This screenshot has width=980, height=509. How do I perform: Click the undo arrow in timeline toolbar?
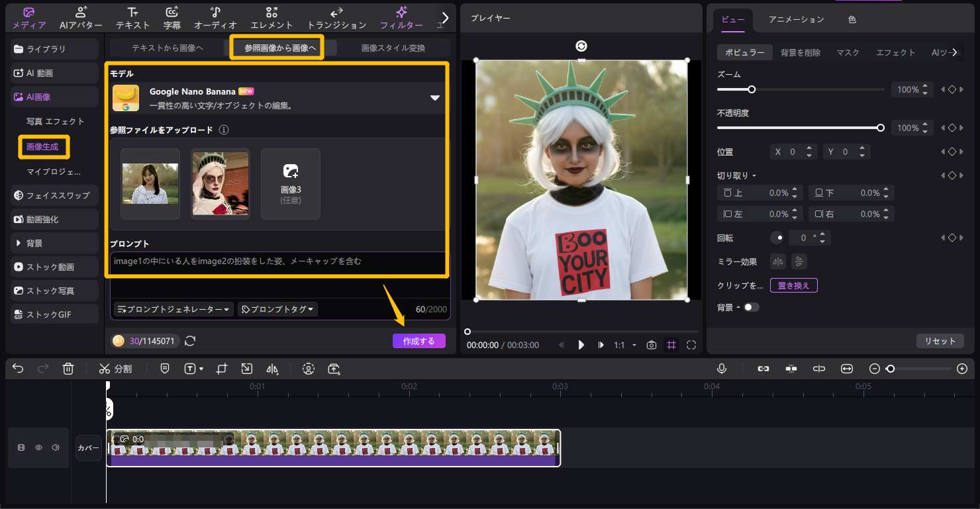(x=18, y=369)
